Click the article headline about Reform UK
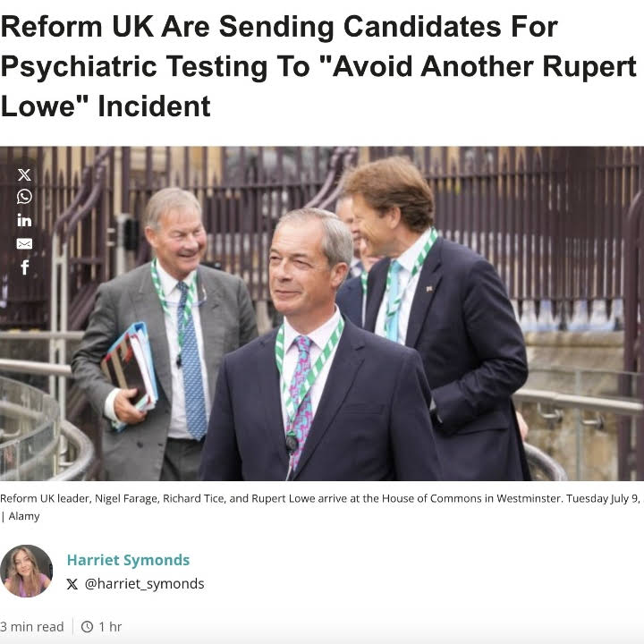 [279, 27]
